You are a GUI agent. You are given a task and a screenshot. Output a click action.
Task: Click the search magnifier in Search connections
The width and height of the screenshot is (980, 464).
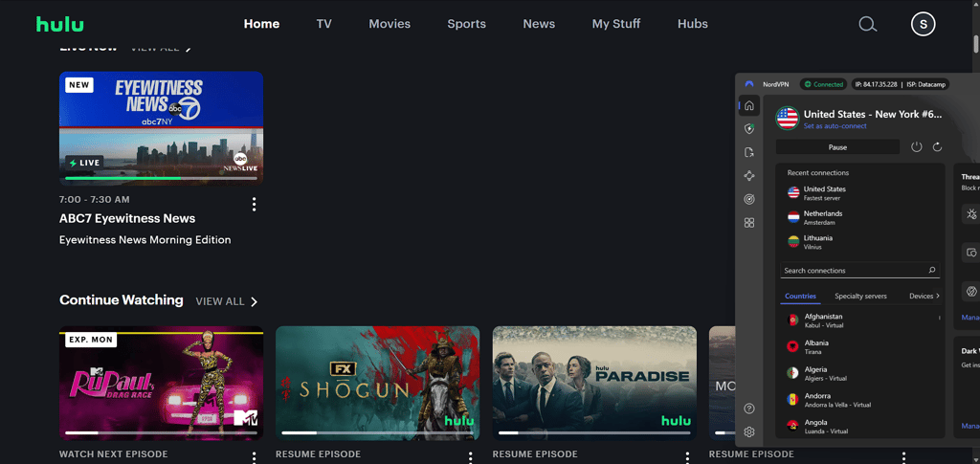click(x=931, y=271)
